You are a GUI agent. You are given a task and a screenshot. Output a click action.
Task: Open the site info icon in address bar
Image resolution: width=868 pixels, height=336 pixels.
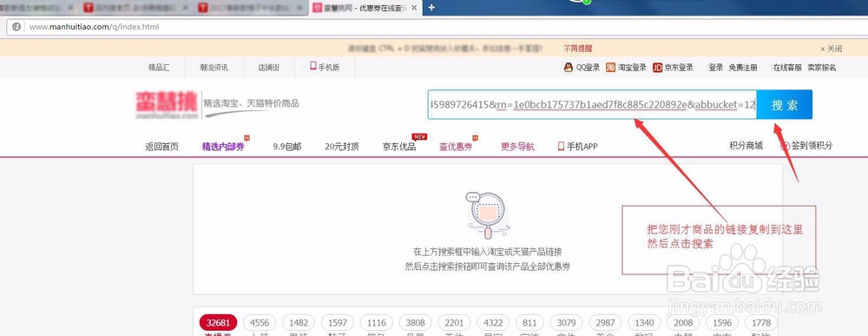(x=16, y=27)
